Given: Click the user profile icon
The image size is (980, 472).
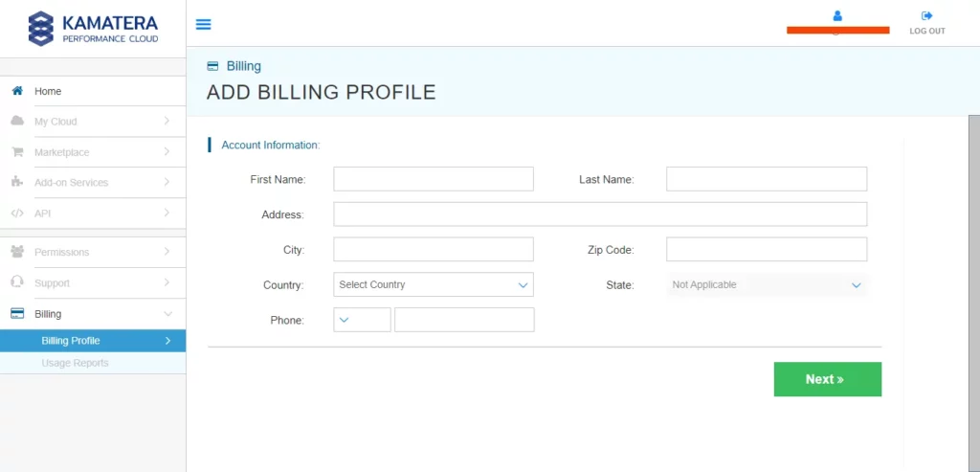Looking at the screenshot, I should (x=837, y=16).
